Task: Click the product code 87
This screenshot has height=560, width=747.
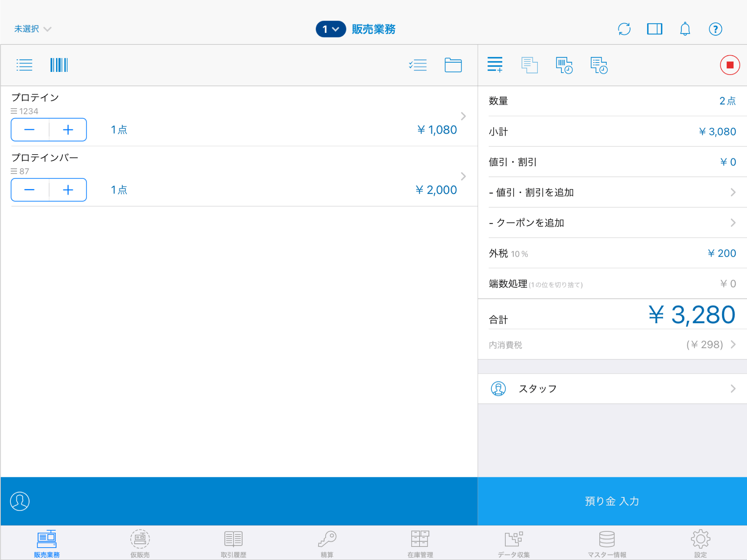Action: pyautogui.click(x=24, y=171)
